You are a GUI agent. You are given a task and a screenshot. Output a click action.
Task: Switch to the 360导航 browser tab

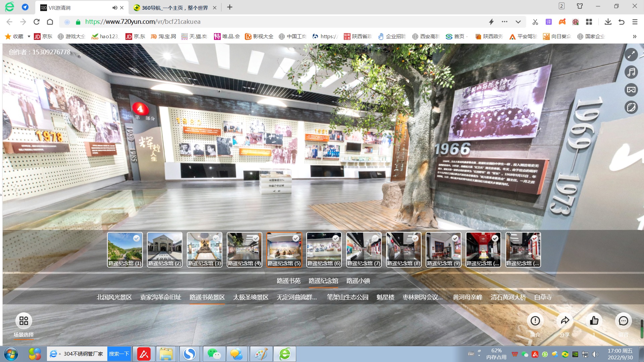point(174,7)
